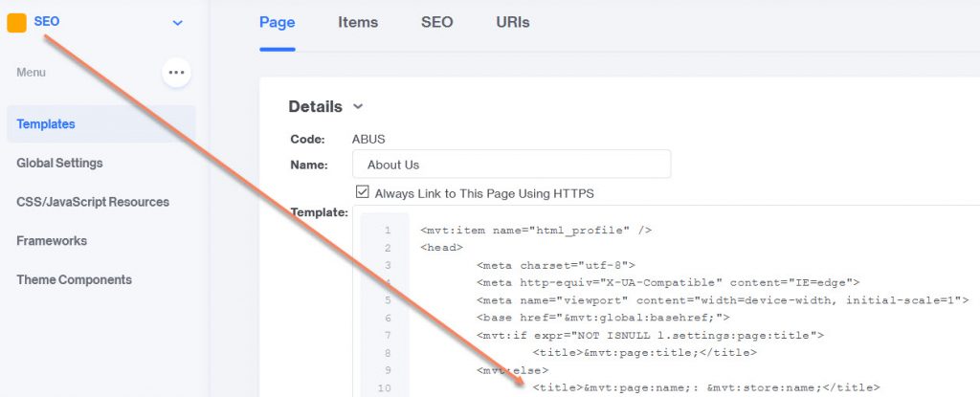Image resolution: width=980 pixels, height=397 pixels.
Task: Click the SEO store name link
Action: [47, 21]
